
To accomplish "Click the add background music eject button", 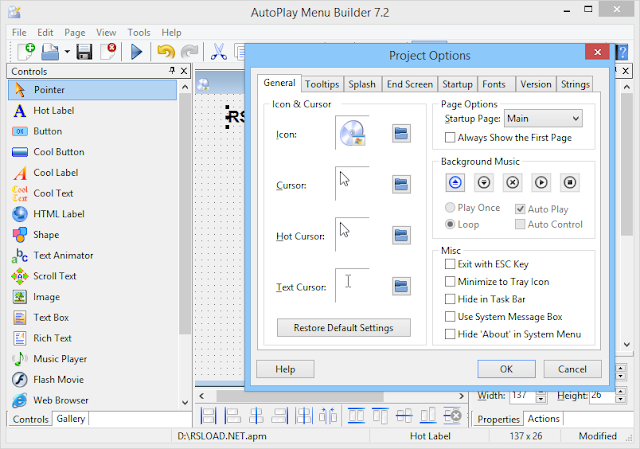I will tap(455, 182).
